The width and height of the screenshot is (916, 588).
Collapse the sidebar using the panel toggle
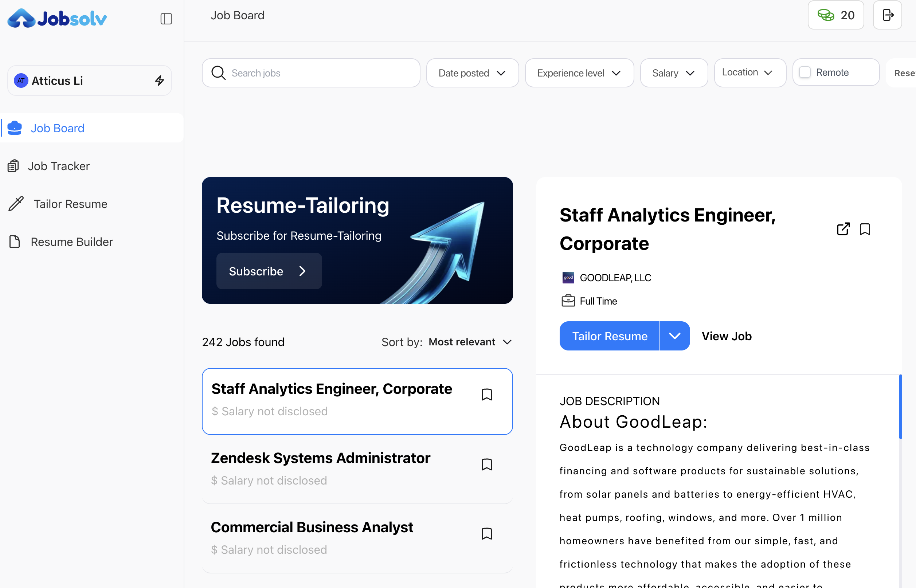pos(166,18)
